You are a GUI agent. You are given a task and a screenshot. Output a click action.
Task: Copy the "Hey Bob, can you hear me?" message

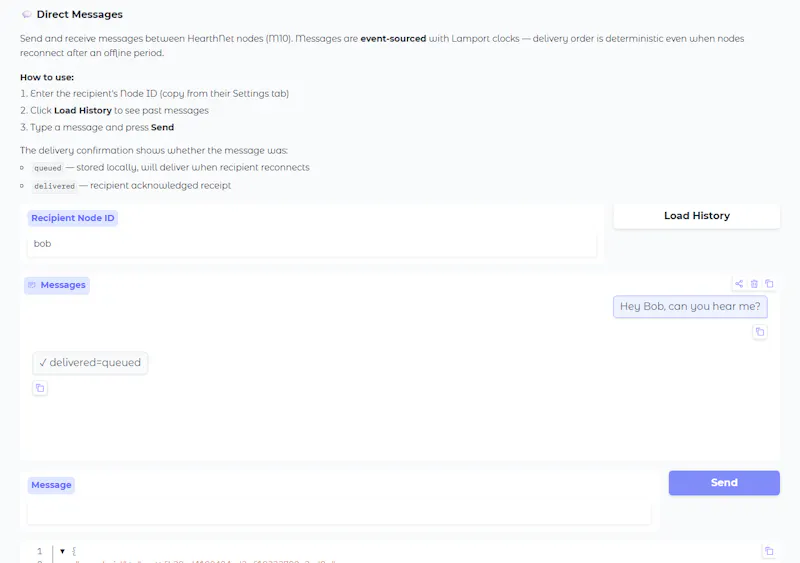[760, 332]
